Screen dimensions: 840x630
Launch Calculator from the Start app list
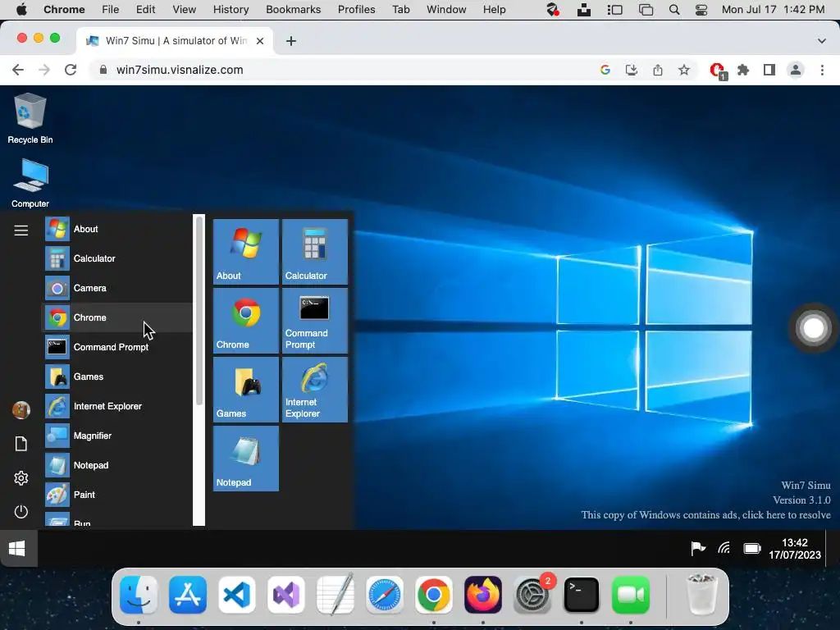tap(118, 258)
